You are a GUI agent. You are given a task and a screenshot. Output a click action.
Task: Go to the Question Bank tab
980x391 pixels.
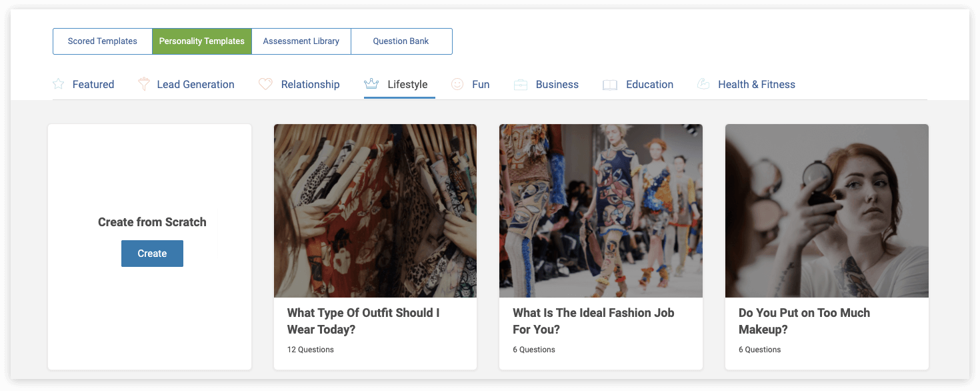point(401,41)
